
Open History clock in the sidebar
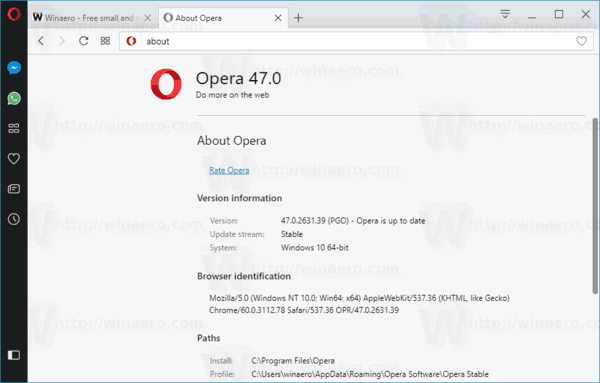pyautogui.click(x=14, y=219)
